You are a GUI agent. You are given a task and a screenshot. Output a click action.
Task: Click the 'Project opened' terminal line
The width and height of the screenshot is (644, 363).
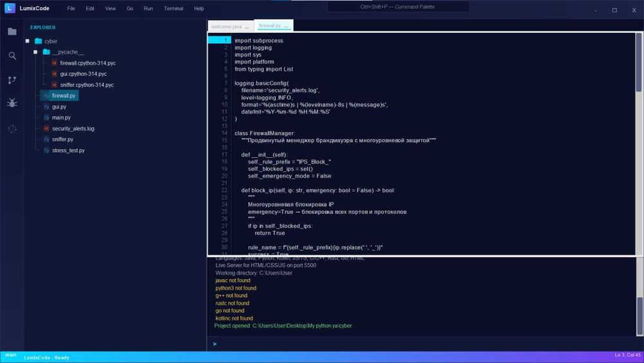tap(283, 326)
